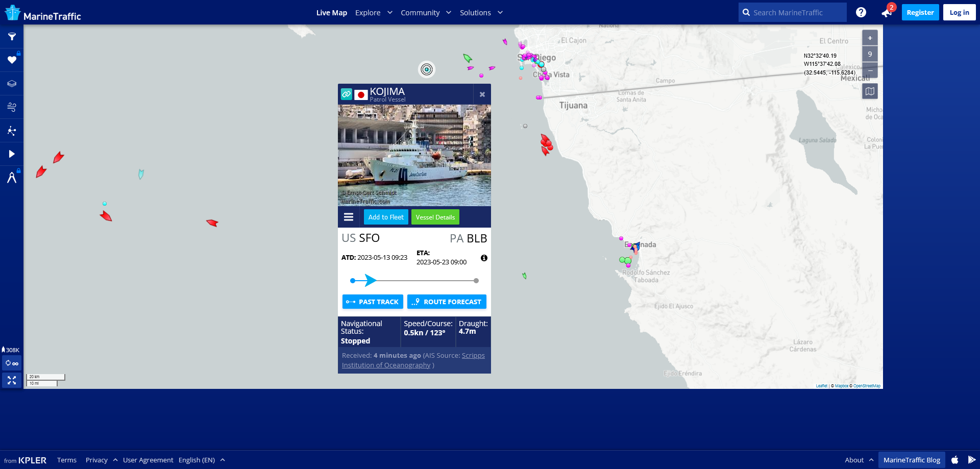Toggle the vessel names infinity icon
Viewport: 980px width, 469px height.
pyautogui.click(x=12, y=363)
